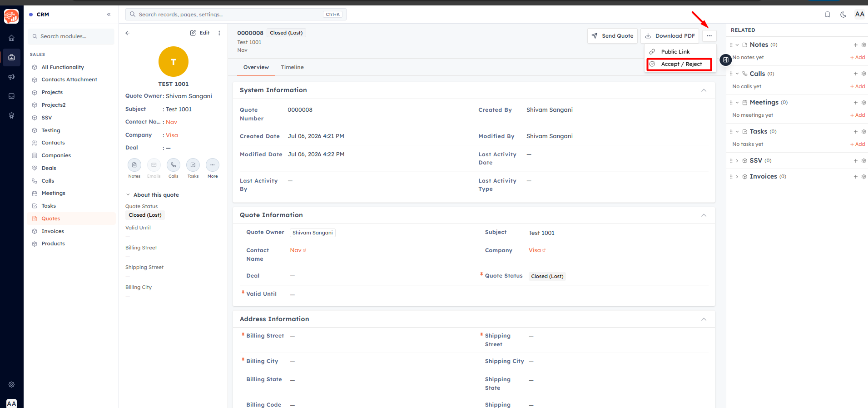The height and width of the screenshot is (408, 868).
Task: Open the bookmark icon in top bar
Action: point(828,15)
